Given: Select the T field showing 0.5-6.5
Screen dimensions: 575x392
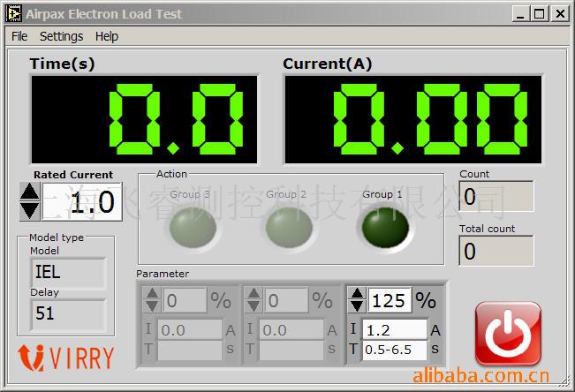Looking at the screenshot, I should click(x=394, y=350).
